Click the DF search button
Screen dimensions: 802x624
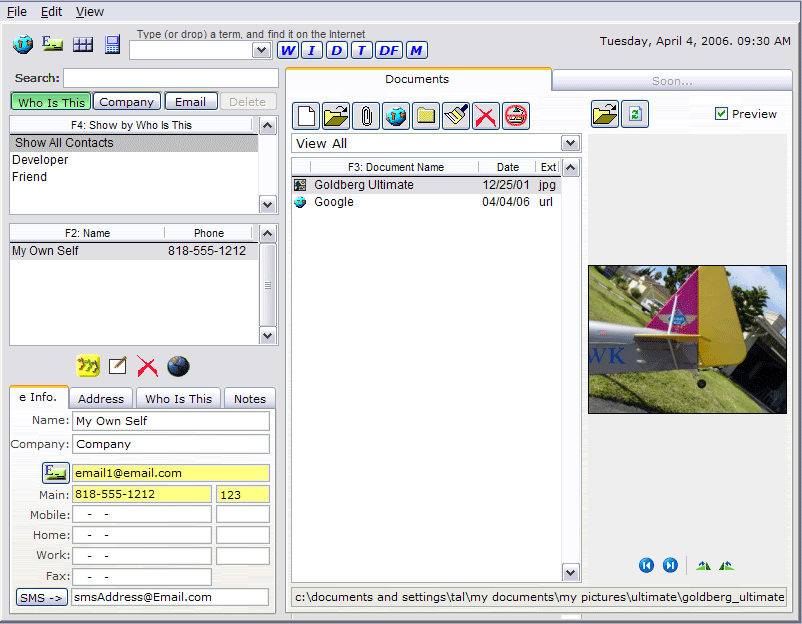389,50
